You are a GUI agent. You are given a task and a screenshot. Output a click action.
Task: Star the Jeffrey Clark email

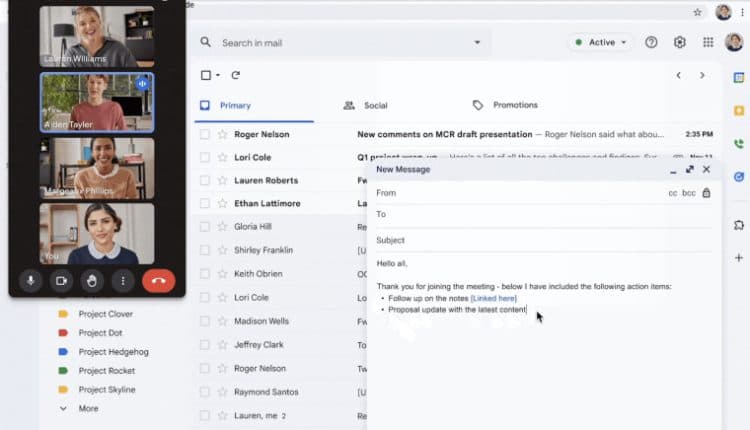click(x=222, y=344)
